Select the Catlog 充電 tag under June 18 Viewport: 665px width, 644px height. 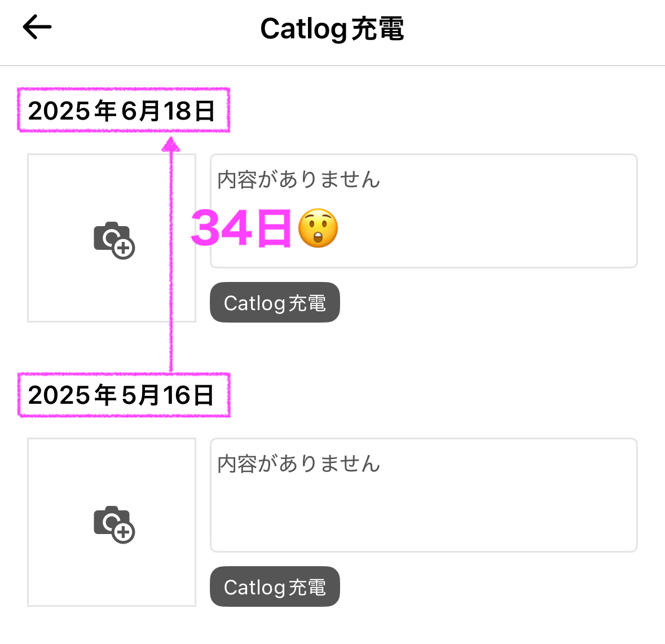click(x=275, y=302)
